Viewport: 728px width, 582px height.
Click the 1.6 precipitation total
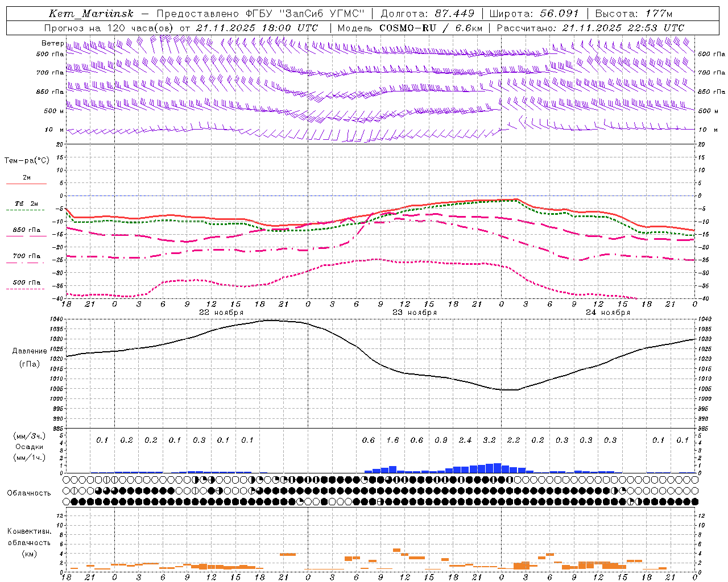click(392, 440)
